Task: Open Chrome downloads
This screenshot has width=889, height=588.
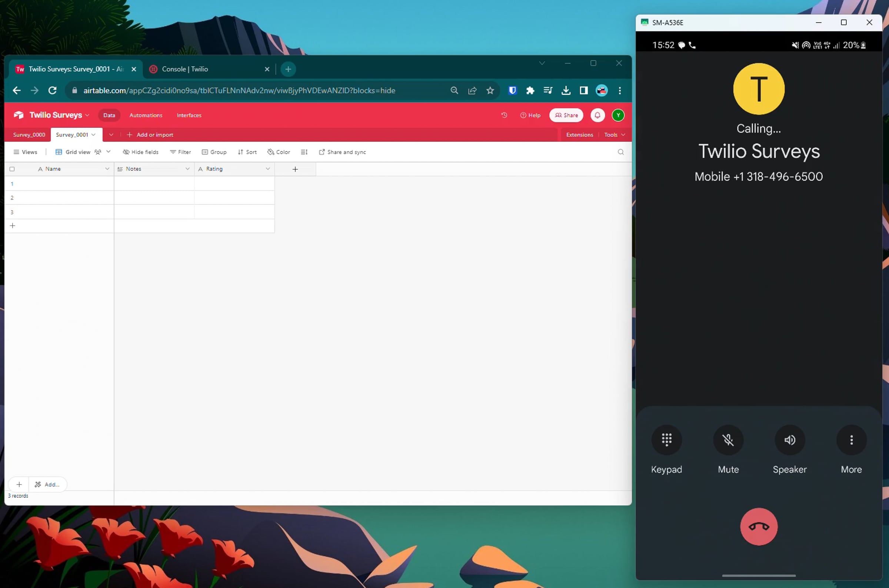Action: tap(566, 90)
